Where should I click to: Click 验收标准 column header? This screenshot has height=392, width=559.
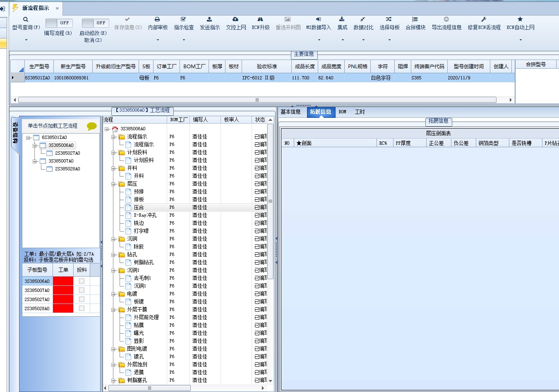pos(266,67)
